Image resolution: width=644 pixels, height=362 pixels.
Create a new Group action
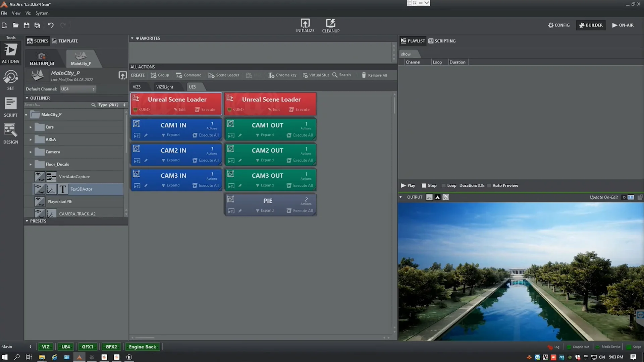[x=160, y=75]
